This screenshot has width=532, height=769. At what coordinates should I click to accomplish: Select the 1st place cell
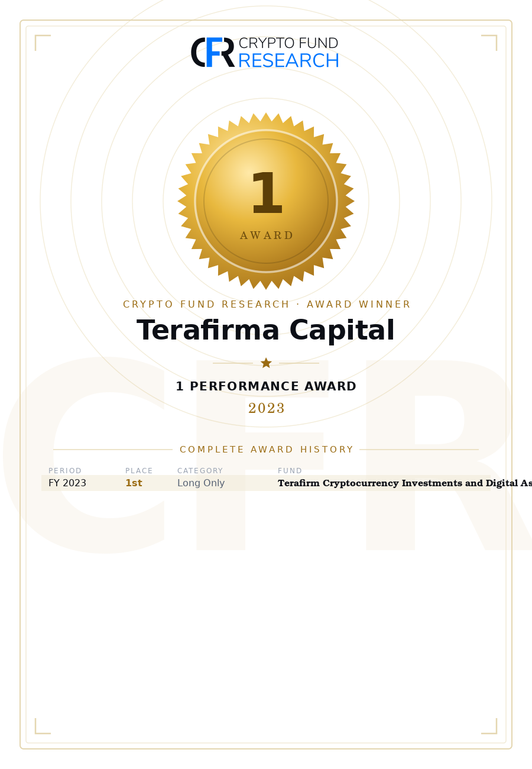tap(134, 483)
